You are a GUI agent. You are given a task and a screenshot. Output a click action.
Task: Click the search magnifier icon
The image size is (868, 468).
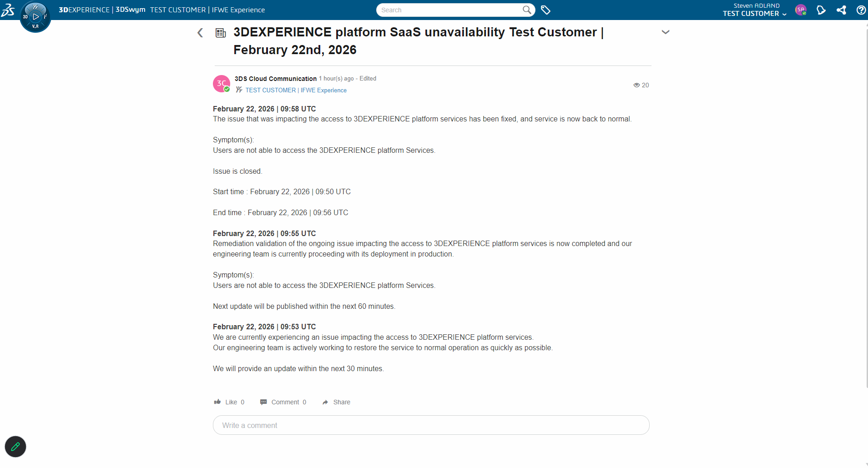pos(526,10)
